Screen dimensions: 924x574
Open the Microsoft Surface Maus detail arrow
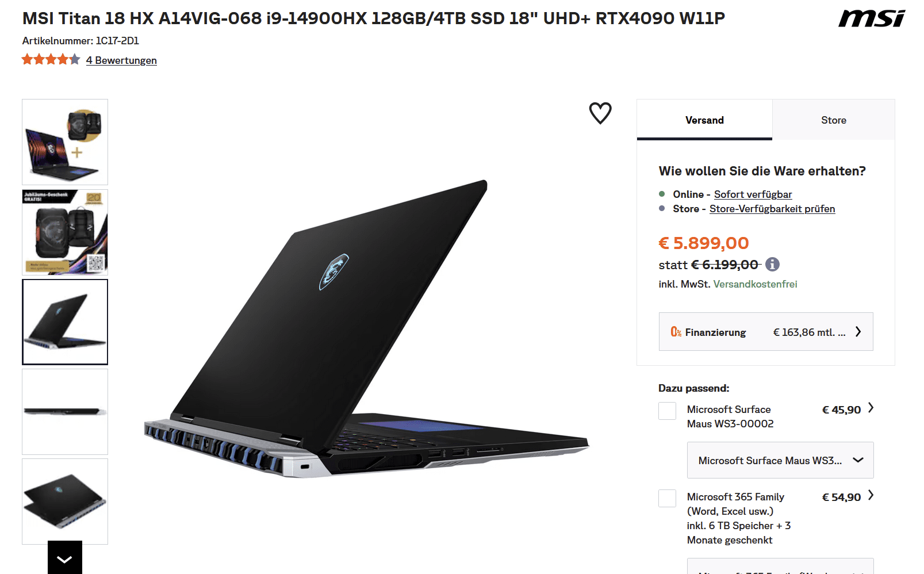click(x=871, y=408)
